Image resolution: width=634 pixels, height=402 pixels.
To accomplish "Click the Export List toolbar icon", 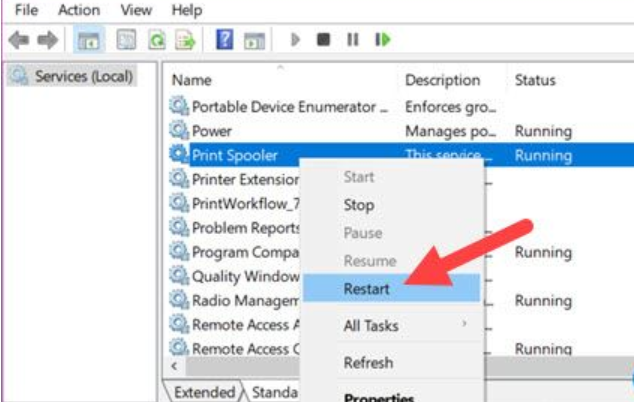I will 185,40.
